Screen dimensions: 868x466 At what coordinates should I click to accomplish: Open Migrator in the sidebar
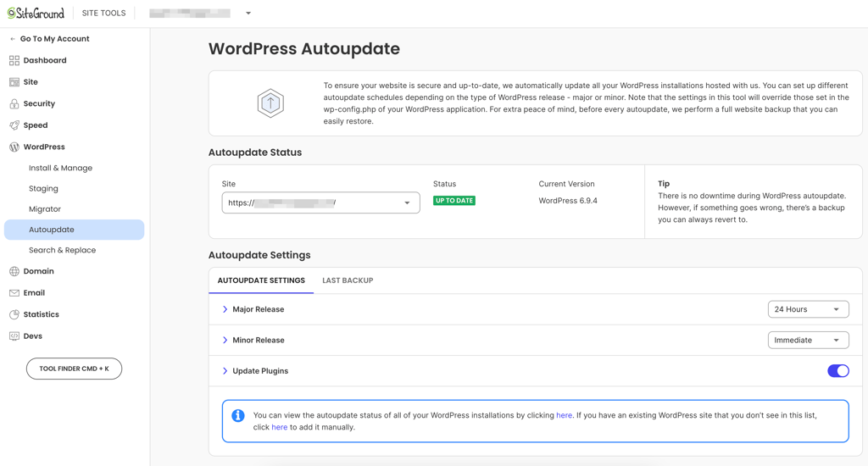[x=45, y=209]
